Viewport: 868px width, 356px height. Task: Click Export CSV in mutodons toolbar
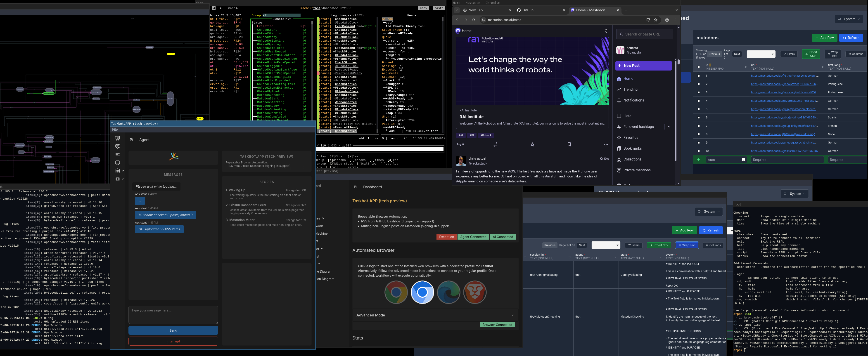coord(811,54)
